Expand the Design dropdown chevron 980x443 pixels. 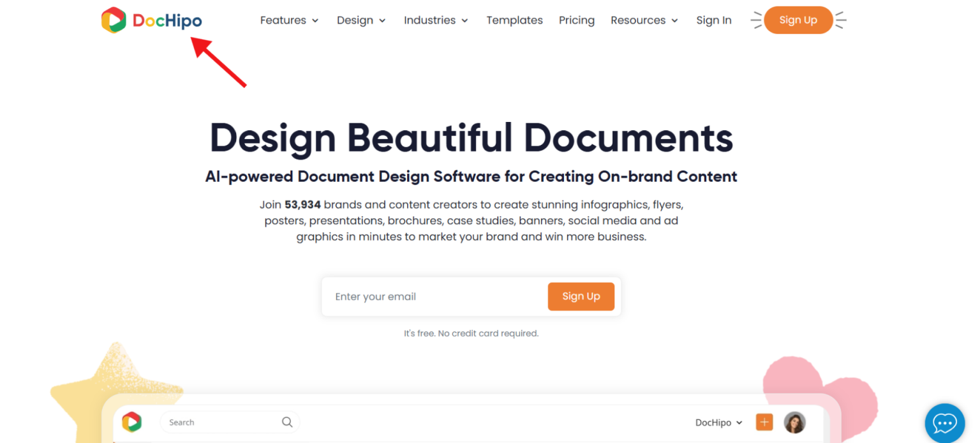click(383, 20)
